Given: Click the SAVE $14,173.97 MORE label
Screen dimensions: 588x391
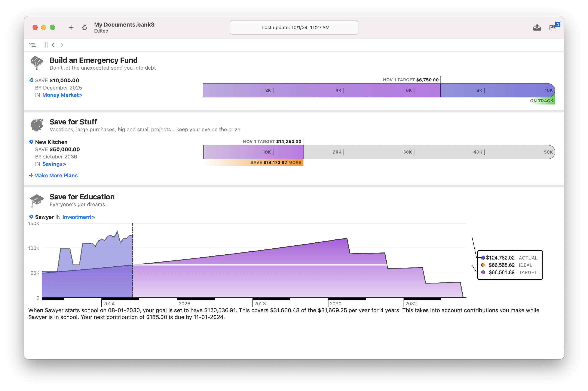Looking at the screenshot, I should coord(276,163).
